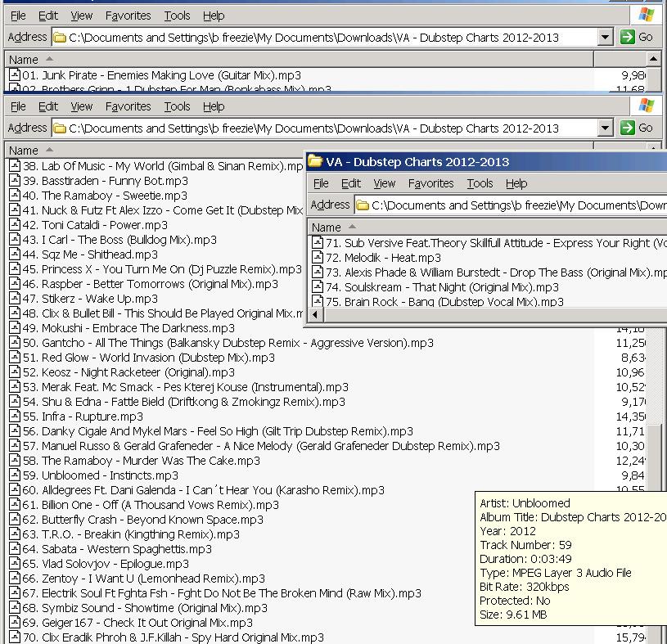This screenshot has height=644, width=667.
Task: Click the icon for 44. Sqz Me - Shithead.mp3
Action: pos(15,254)
